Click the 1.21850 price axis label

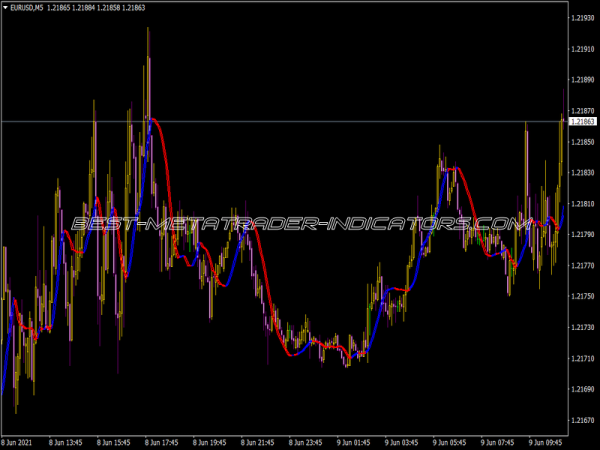(x=582, y=142)
